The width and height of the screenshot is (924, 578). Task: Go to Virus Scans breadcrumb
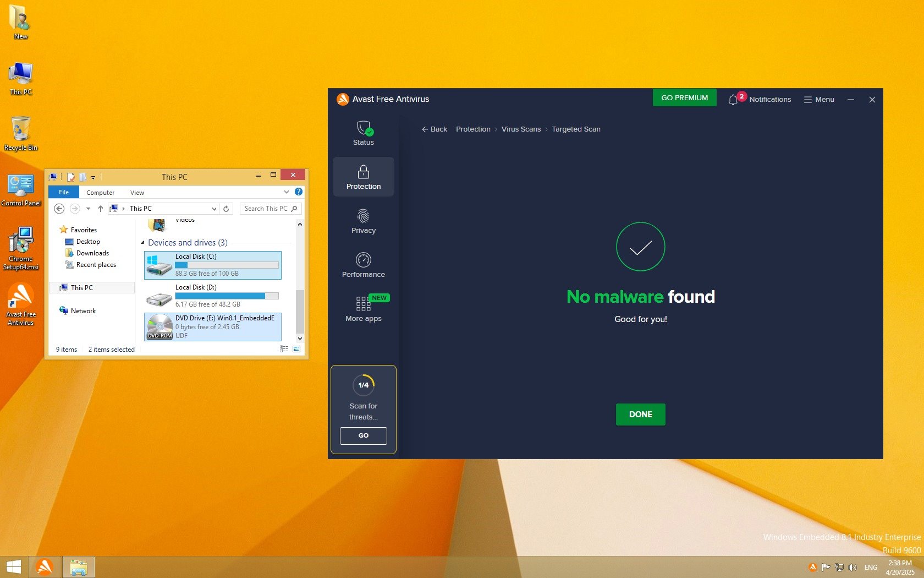click(521, 129)
